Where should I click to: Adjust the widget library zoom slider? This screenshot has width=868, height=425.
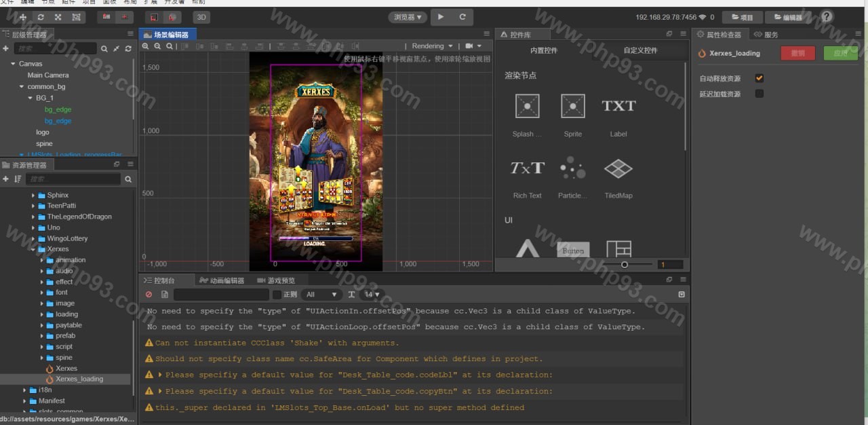pyautogui.click(x=625, y=265)
